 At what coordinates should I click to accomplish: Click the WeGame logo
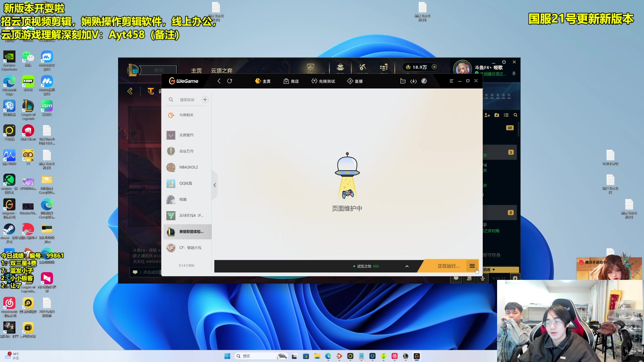183,81
